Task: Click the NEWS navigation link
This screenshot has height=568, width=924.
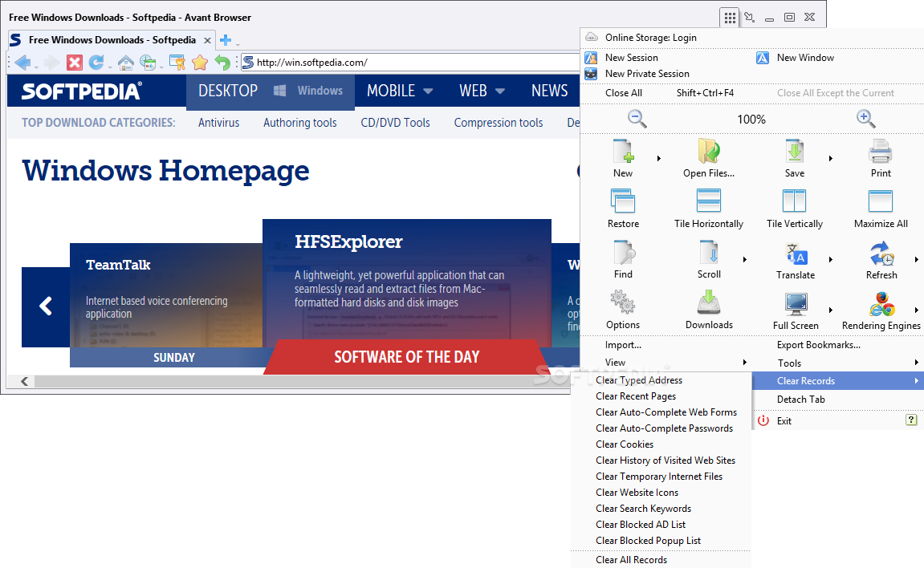Action: (x=549, y=91)
